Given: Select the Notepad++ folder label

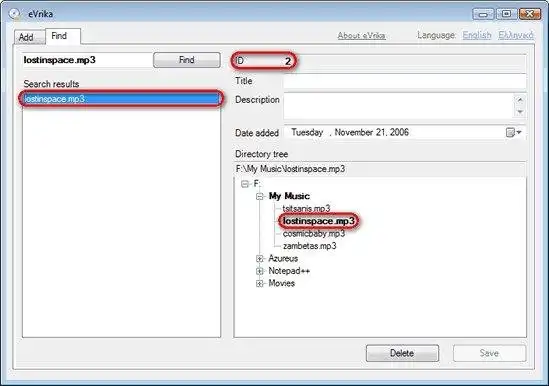Looking at the screenshot, I should point(289,271).
